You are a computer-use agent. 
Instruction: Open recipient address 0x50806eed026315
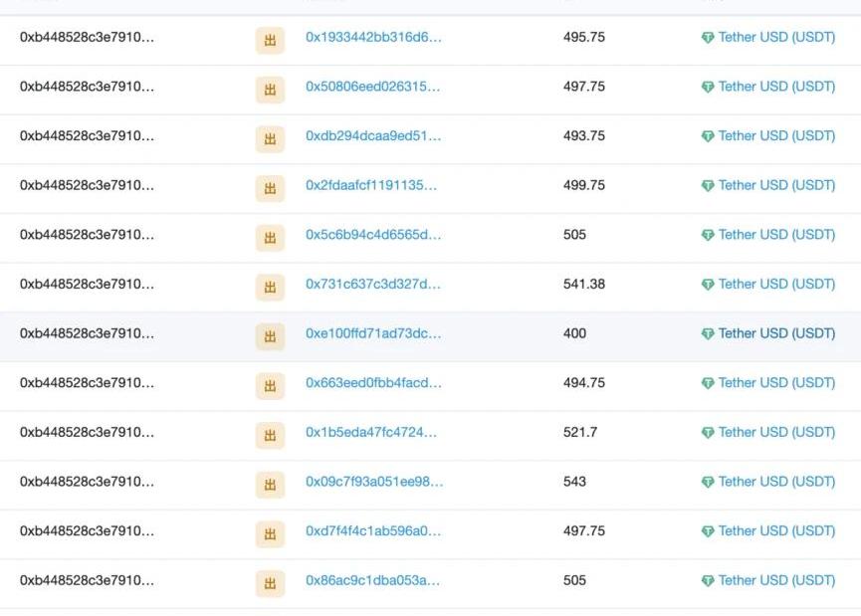pos(372,87)
